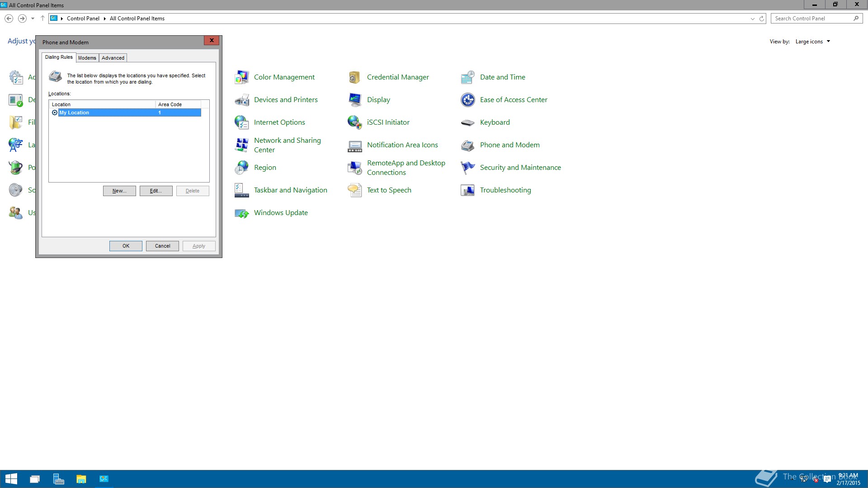Open the Text to Speech icon

(x=355, y=190)
